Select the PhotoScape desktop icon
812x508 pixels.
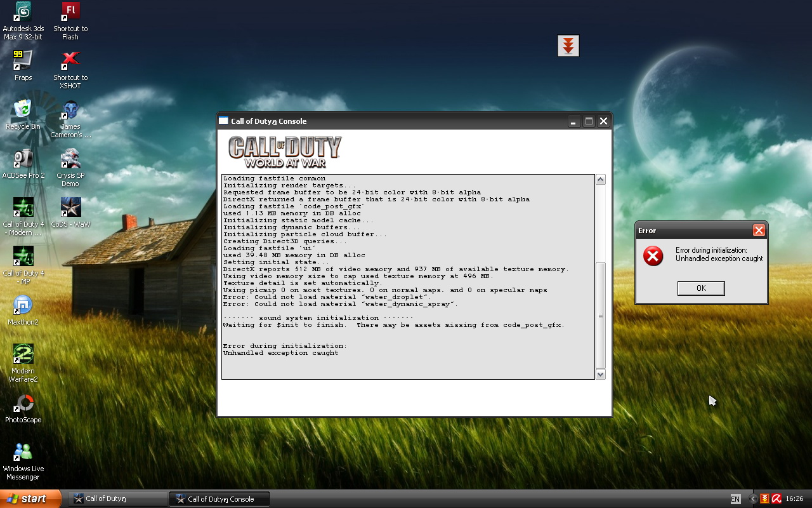pos(23,408)
